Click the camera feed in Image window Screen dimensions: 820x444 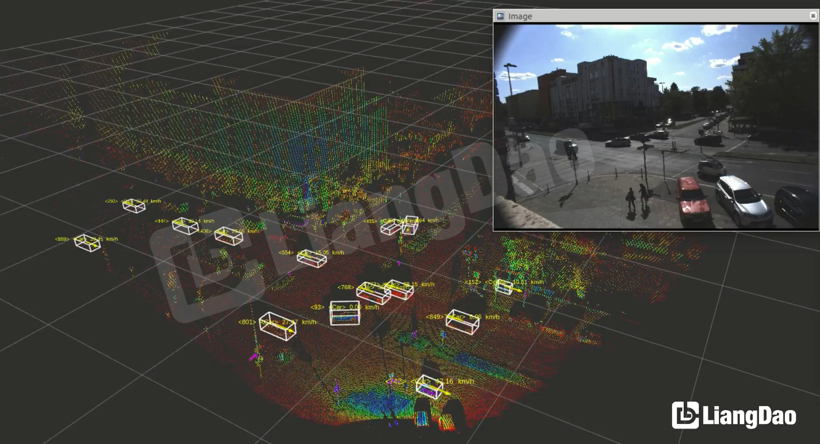[x=656, y=126]
